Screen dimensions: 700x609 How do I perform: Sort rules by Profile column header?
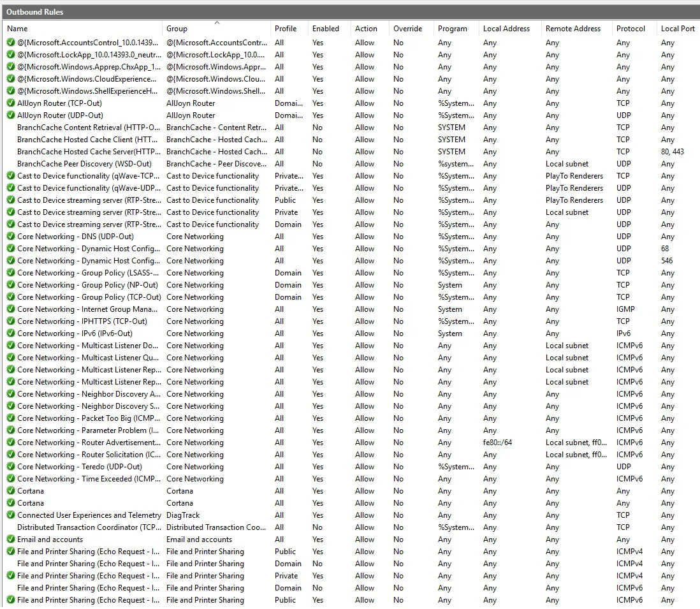click(289, 29)
